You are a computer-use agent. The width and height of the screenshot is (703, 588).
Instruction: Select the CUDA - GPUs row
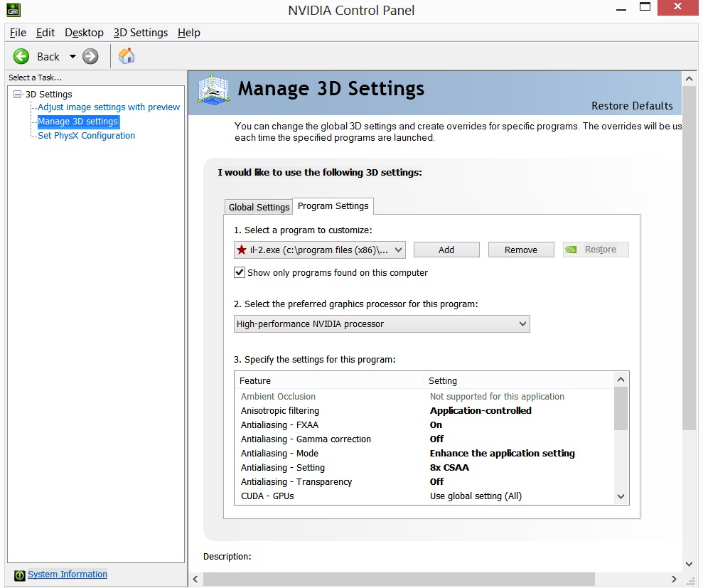[x=424, y=496]
